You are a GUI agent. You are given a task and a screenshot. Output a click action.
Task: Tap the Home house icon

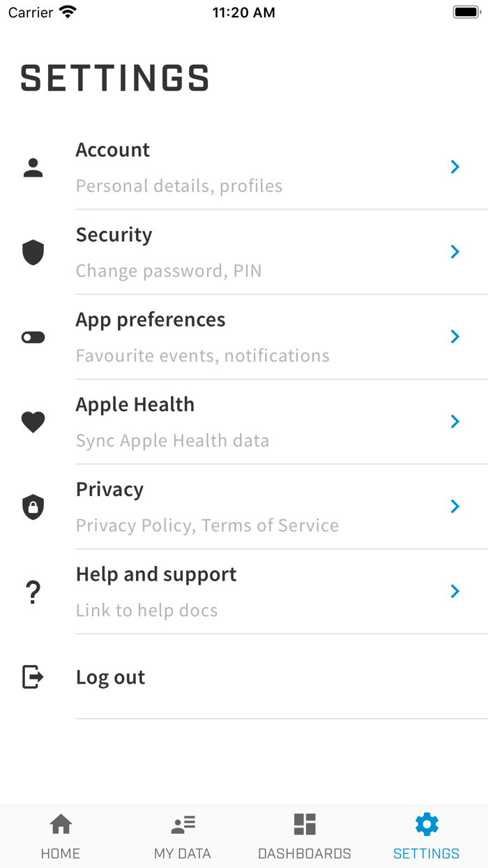tap(61, 824)
